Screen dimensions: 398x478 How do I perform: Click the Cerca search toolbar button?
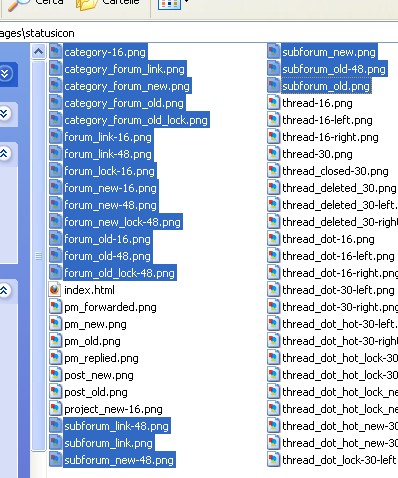click(x=35, y=4)
